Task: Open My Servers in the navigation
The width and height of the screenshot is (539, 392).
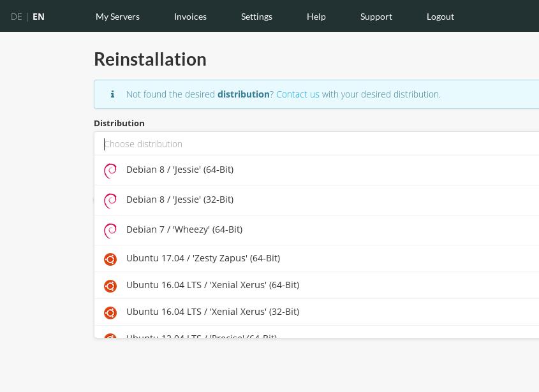Action: [117, 17]
